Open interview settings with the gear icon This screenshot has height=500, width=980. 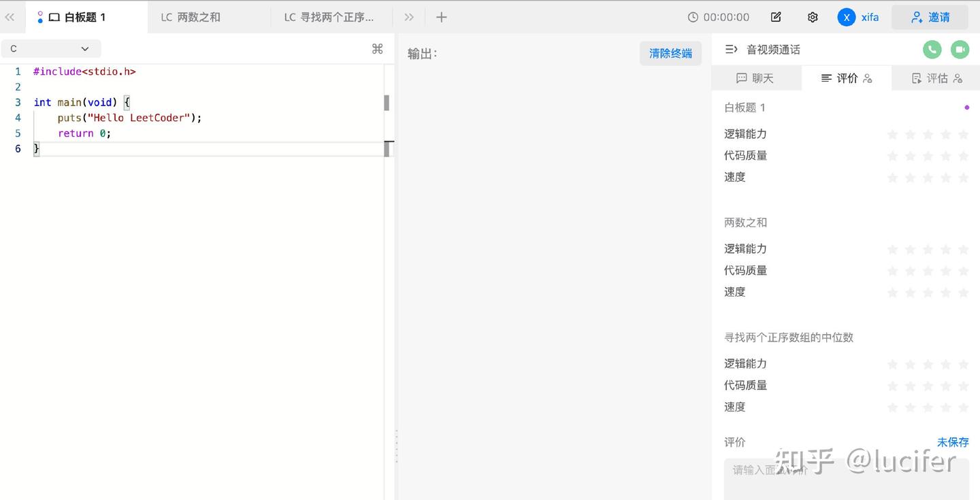813,17
